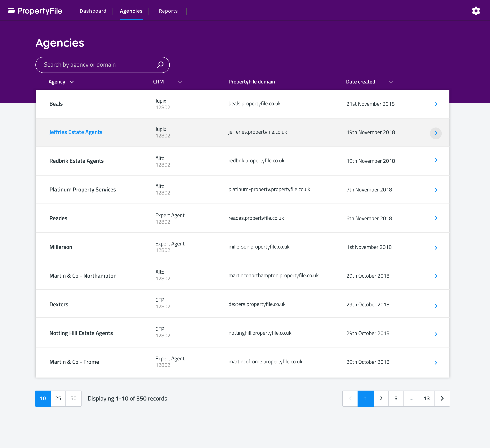The image size is (490, 448).
Task: Sort by Agency column chevron
Action: (x=72, y=82)
